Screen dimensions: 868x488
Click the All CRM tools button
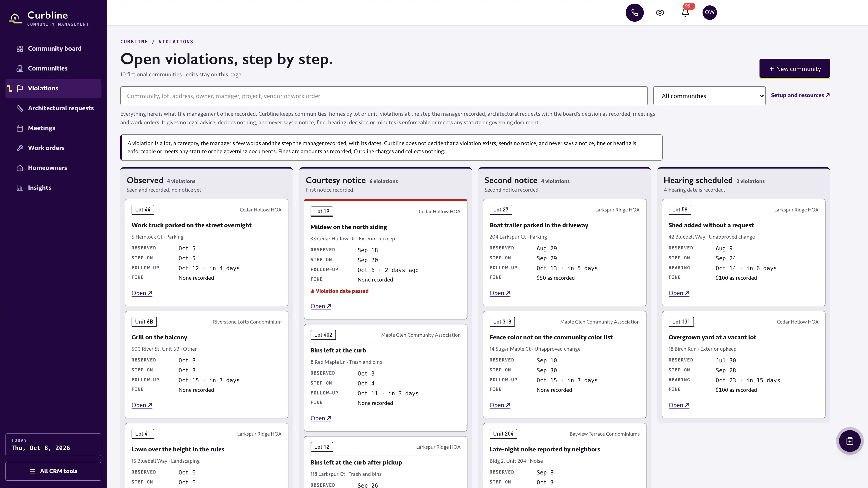coord(53,471)
